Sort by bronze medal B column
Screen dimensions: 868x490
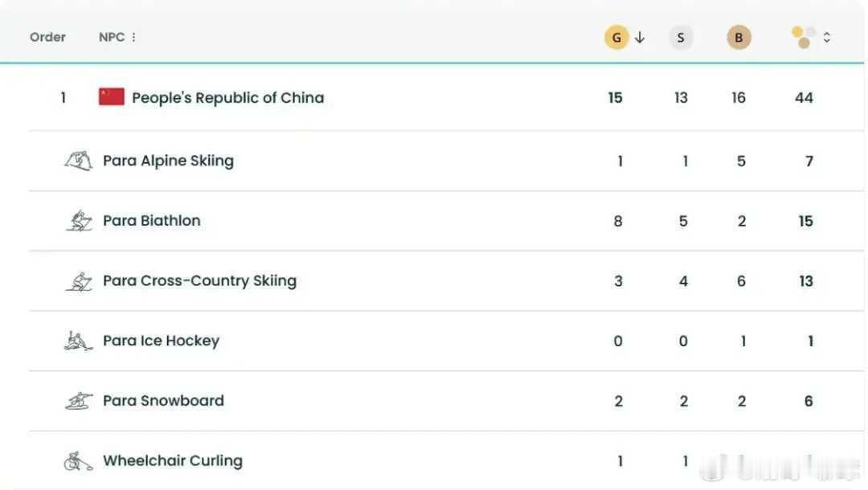pyautogui.click(x=739, y=37)
